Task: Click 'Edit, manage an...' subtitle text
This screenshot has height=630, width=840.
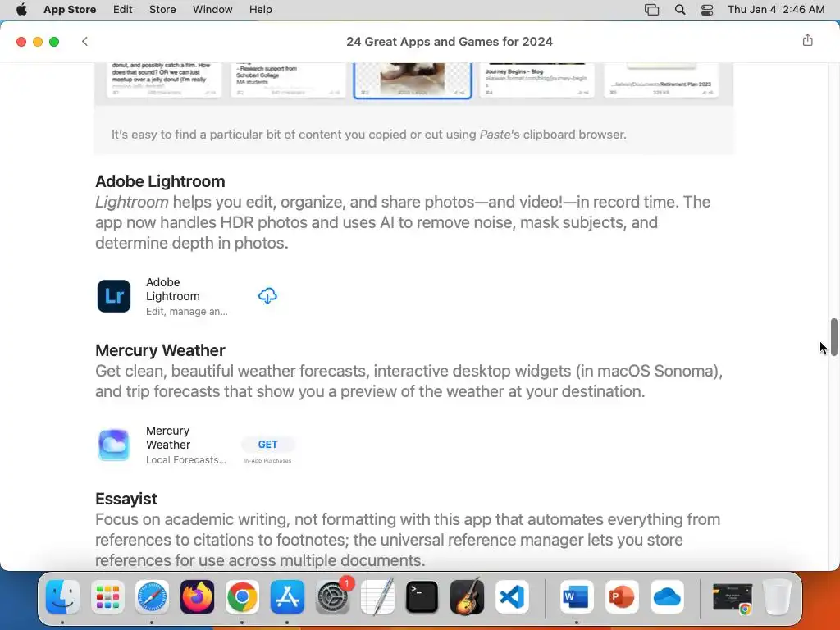Action: tap(187, 311)
